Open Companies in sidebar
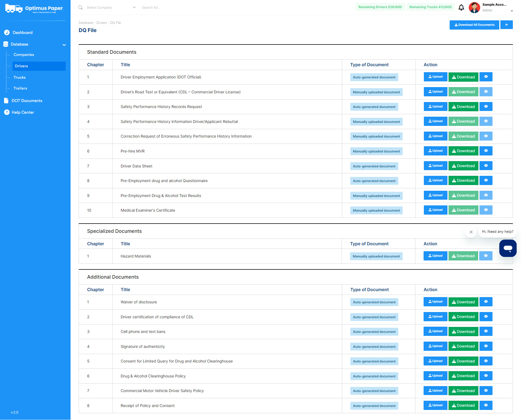The image size is (521, 420). (x=24, y=55)
